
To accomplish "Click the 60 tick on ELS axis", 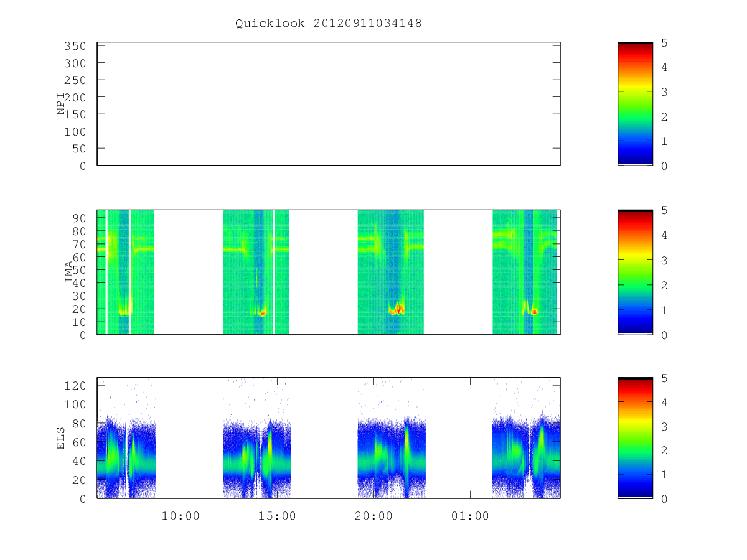I will tap(78, 442).
